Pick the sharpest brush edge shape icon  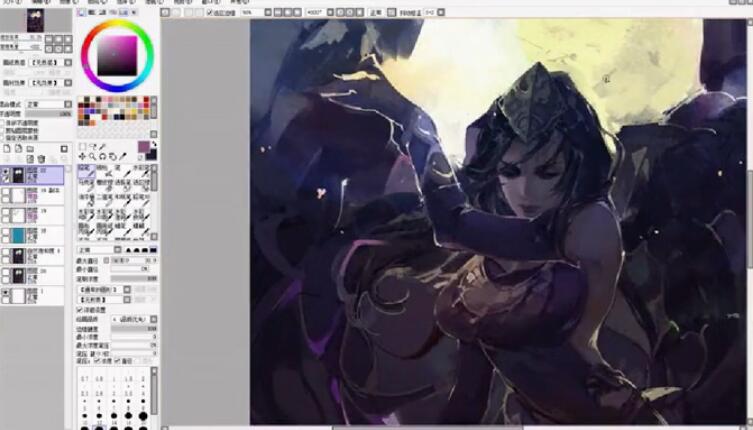click(x=128, y=250)
